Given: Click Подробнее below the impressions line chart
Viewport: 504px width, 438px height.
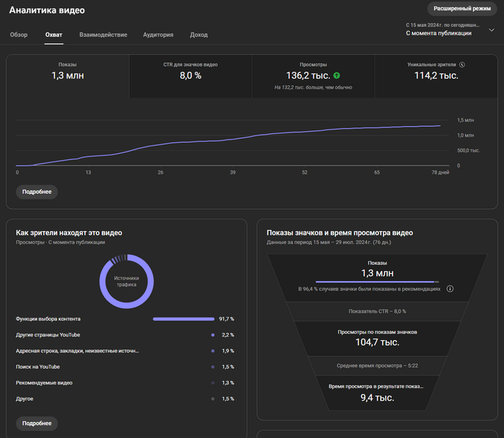Looking at the screenshot, I should click(x=37, y=192).
